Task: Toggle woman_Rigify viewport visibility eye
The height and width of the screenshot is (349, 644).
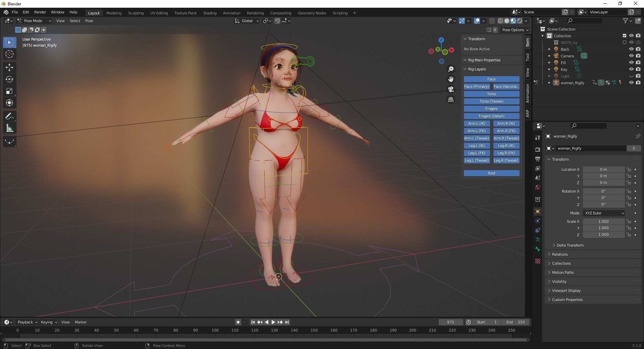Action: pos(631,83)
